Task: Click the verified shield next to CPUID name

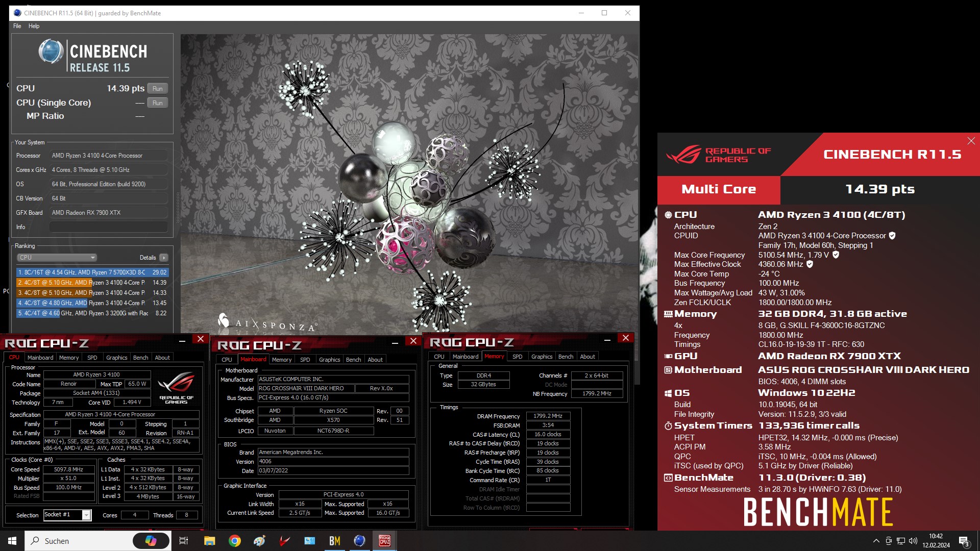Action: click(x=892, y=236)
